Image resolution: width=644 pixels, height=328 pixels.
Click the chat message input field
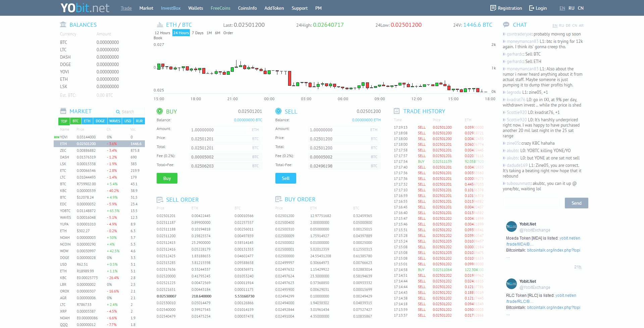pyautogui.click(x=531, y=203)
